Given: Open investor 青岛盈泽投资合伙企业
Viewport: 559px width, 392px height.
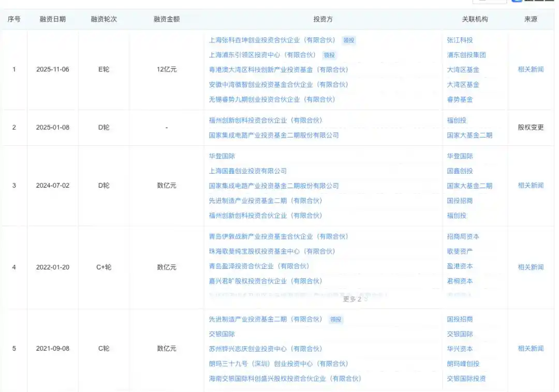Looking at the screenshot, I should [259, 266].
